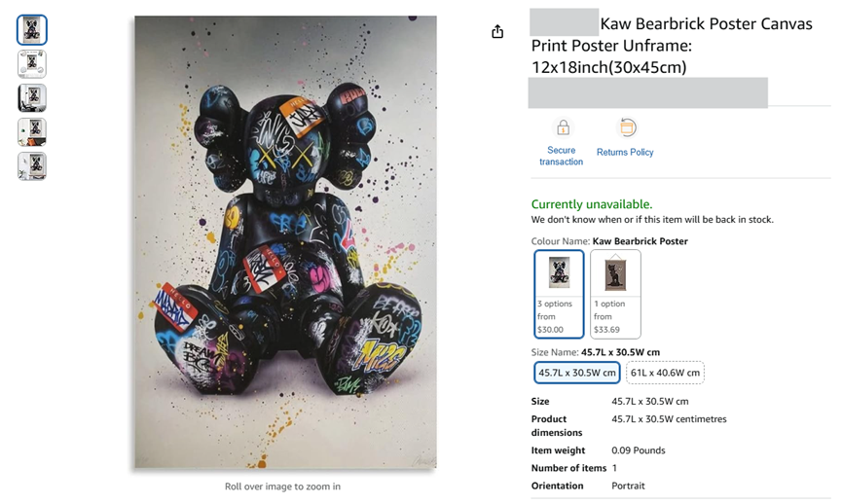Click the greyed-out bar below the product title
This screenshot has height=504, width=842.
[x=647, y=92]
